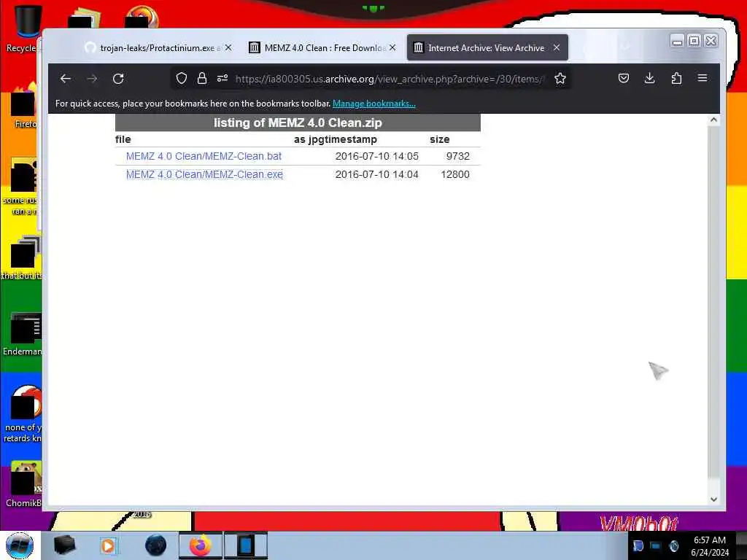
Task: Click the 'as jpg' column header
Action: click(x=309, y=139)
